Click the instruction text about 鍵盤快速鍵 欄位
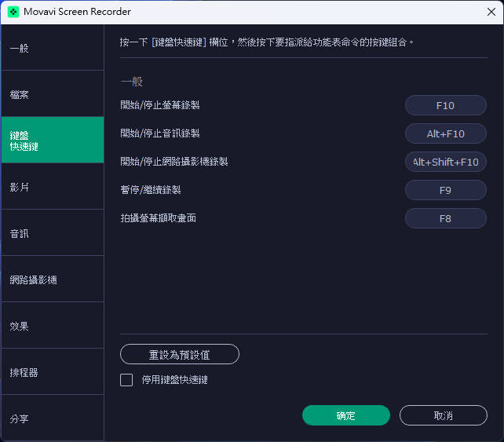The width and height of the screenshot is (504, 442). pos(267,42)
